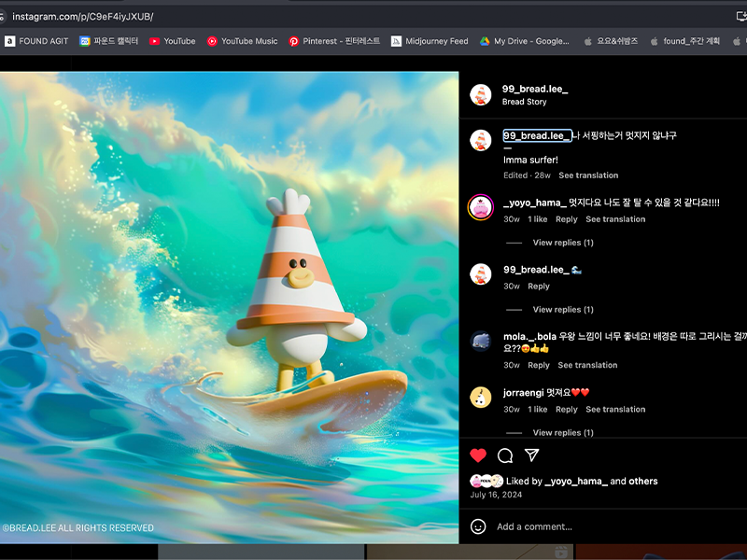
Task: See translation of the post caption
Action: [588, 175]
